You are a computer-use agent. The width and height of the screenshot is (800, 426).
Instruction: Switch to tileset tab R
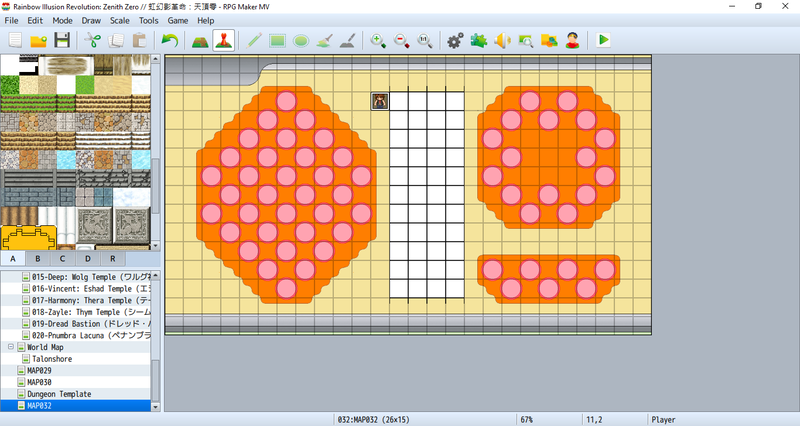(x=111, y=259)
